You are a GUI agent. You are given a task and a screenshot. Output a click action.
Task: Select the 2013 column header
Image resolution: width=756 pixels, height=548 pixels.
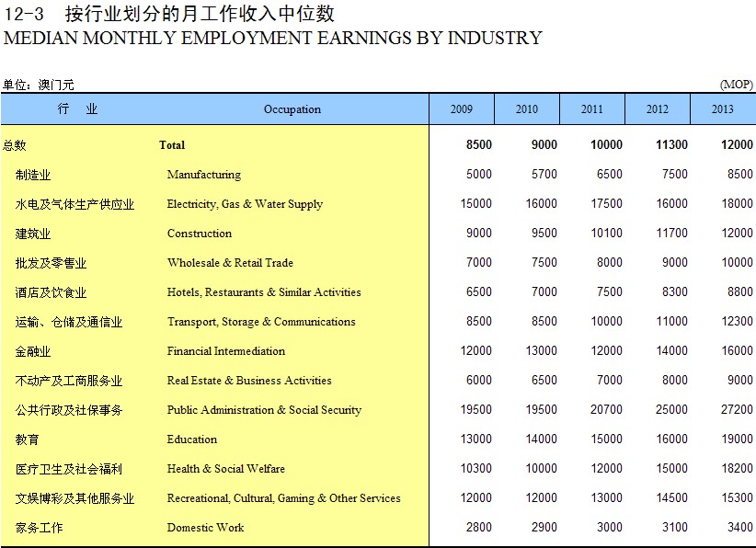pyautogui.click(x=723, y=109)
